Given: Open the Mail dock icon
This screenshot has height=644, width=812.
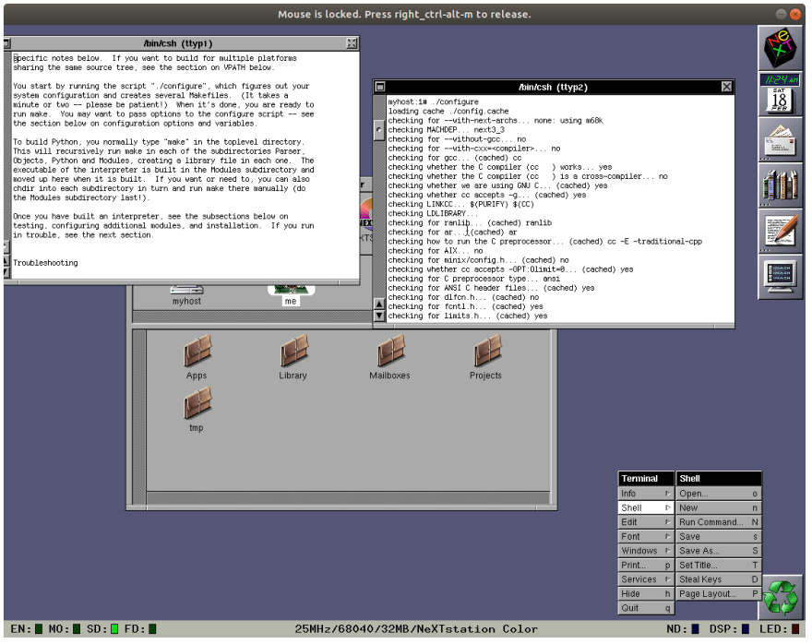Looking at the screenshot, I should 781,139.
